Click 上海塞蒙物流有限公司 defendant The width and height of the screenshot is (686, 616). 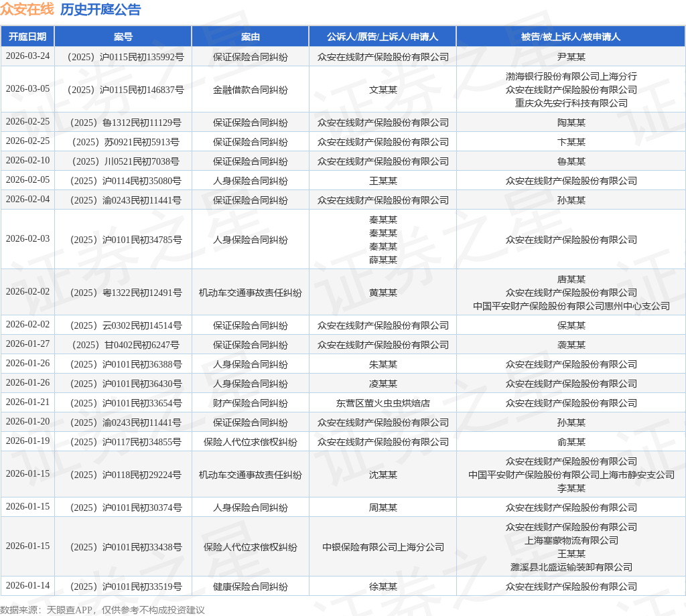coord(571,541)
